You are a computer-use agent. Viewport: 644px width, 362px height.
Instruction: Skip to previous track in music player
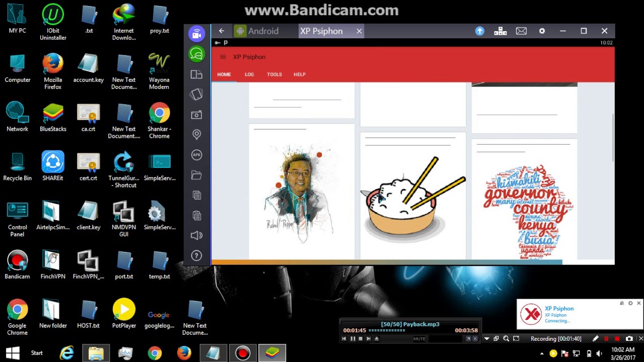pyautogui.click(x=344, y=339)
